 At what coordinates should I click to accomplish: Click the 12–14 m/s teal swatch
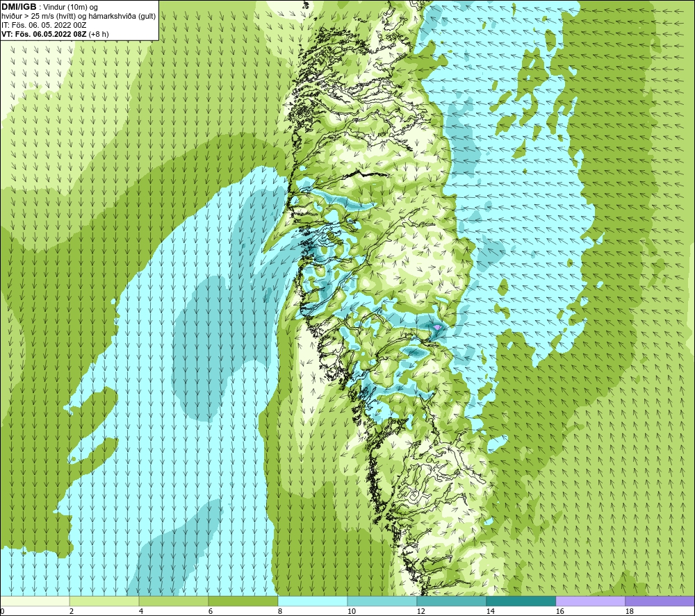[x=451, y=601]
